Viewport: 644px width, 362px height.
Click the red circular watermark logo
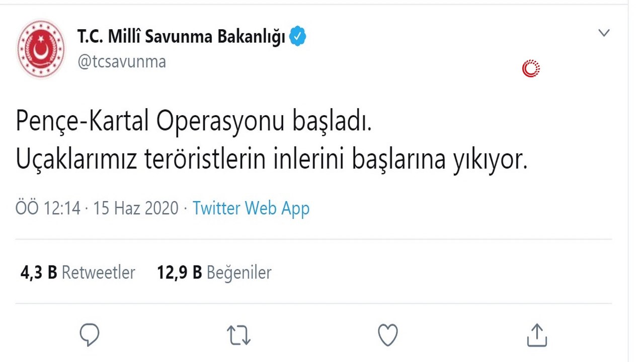(x=531, y=68)
